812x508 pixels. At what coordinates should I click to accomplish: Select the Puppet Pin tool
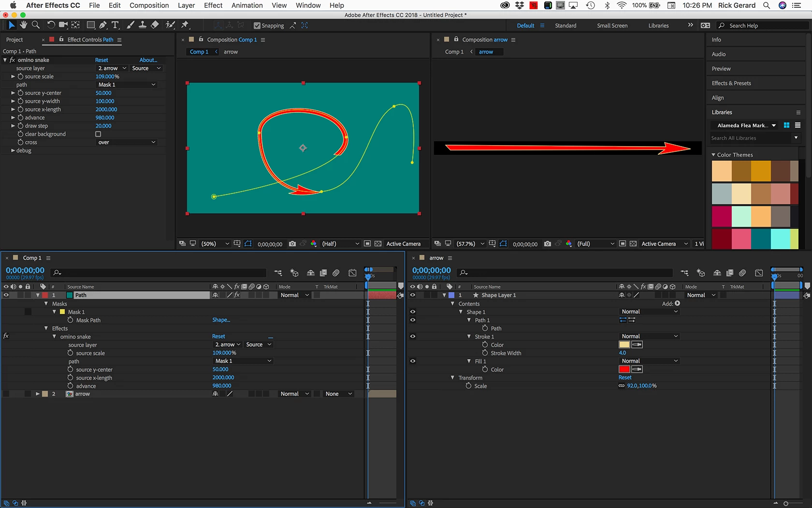tap(185, 25)
